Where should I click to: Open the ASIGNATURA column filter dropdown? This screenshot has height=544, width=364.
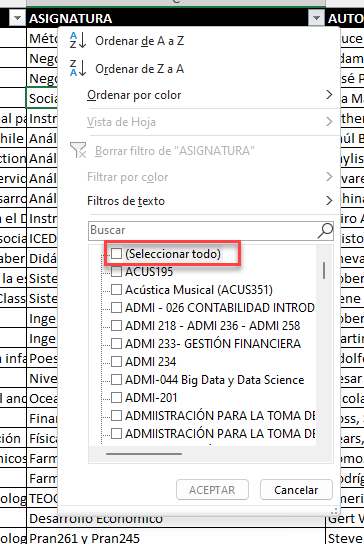pos(316,17)
